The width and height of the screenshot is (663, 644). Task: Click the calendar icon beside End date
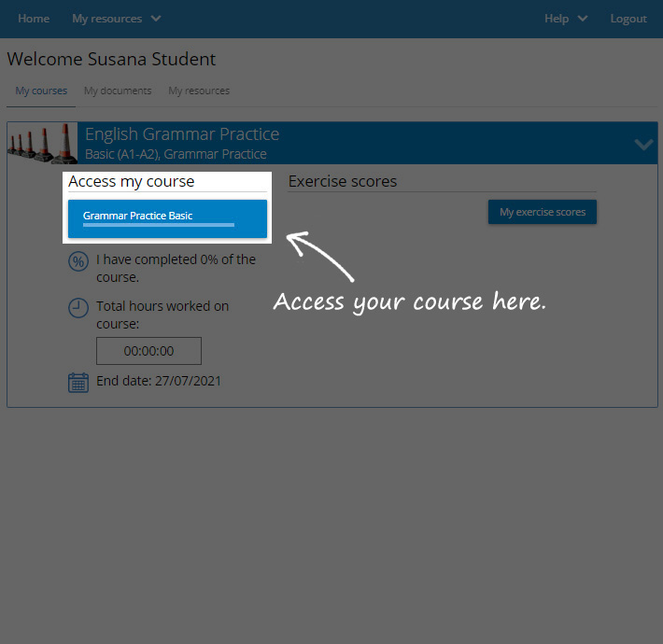click(78, 382)
